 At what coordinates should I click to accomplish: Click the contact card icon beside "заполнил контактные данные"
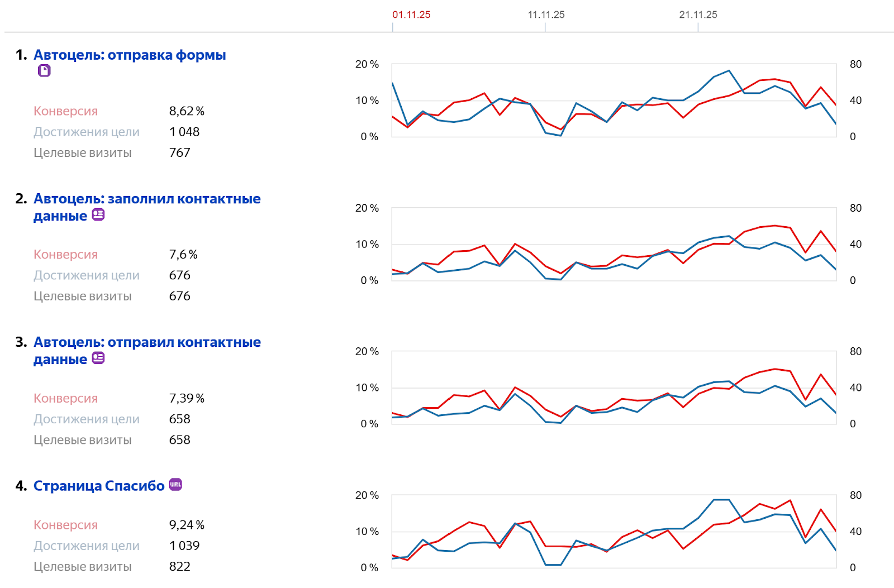click(98, 214)
